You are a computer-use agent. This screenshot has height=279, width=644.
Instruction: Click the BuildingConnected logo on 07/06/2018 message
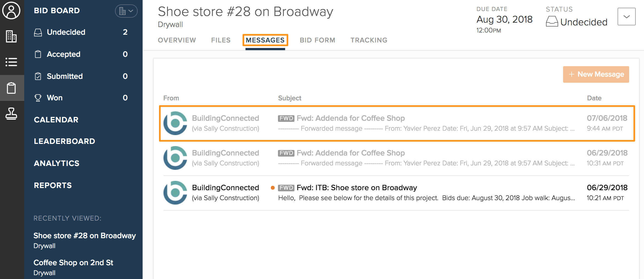coord(175,123)
